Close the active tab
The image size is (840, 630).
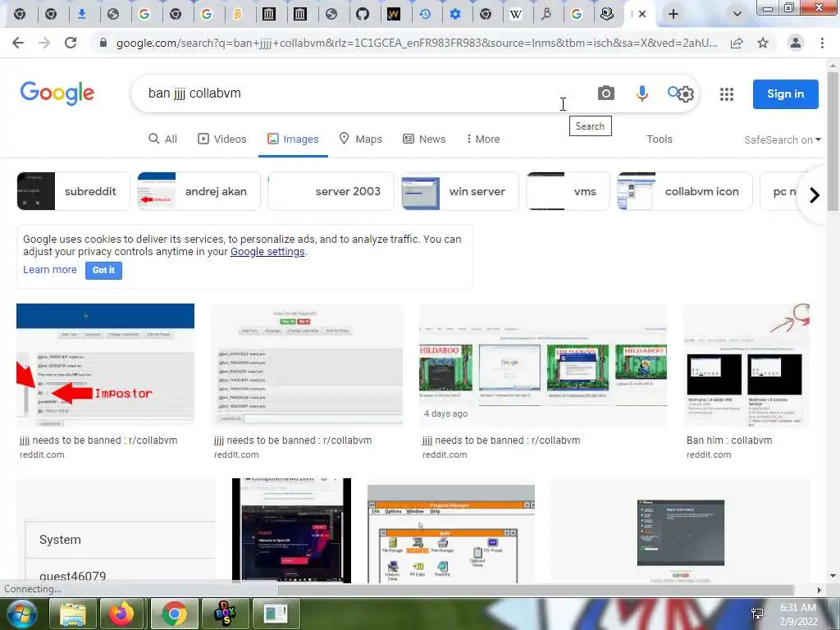point(642,14)
